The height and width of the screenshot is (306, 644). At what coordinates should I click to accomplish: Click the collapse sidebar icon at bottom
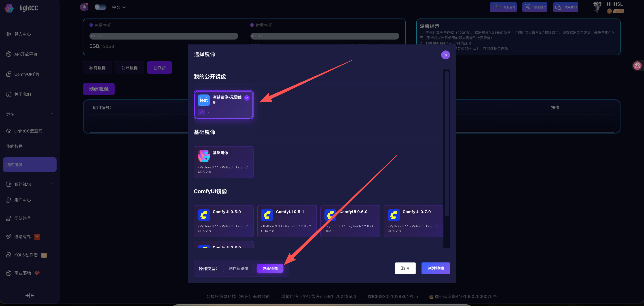click(x=30, y=296)
